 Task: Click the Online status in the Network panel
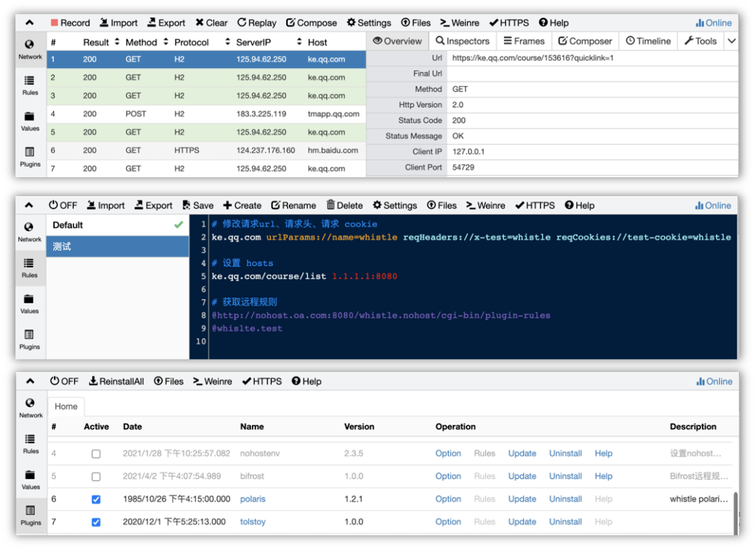click(713, 22)
